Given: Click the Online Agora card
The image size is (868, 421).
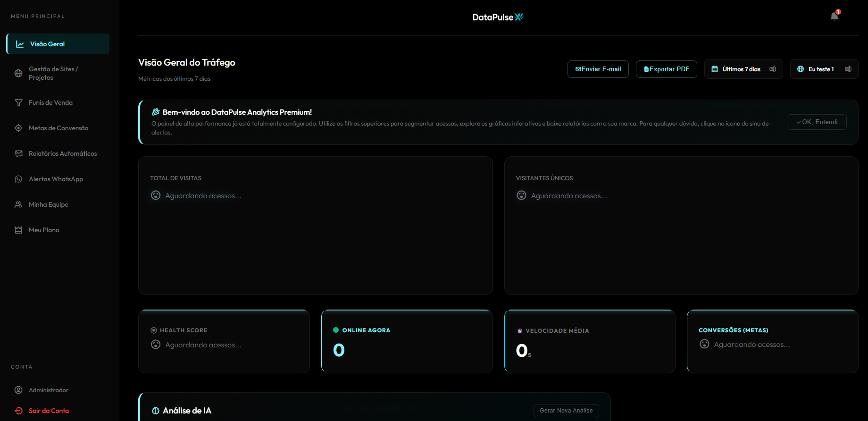Looking at the screenshot, I should click(x=407, y=341).
